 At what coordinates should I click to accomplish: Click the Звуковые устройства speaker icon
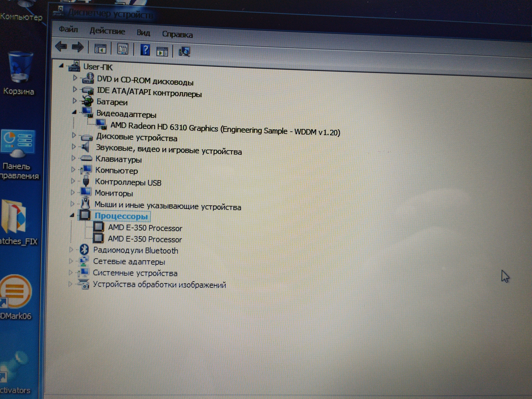point(86,147)
